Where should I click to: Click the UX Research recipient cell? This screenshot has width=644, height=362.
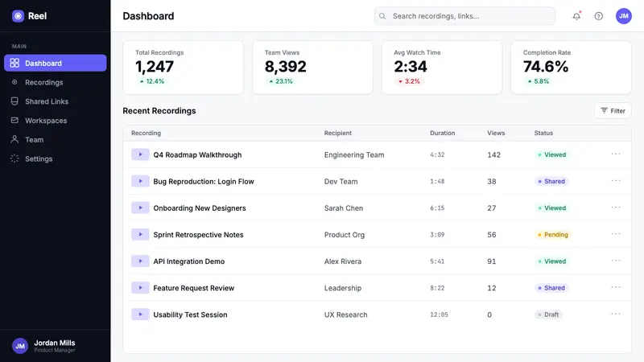tap(345, 315)
